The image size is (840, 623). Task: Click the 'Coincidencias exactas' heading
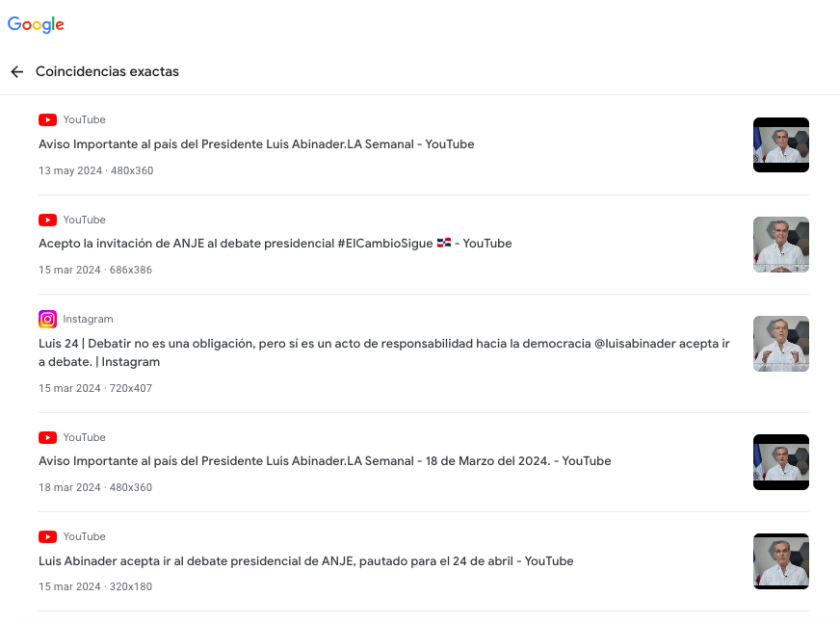(107, 72)
